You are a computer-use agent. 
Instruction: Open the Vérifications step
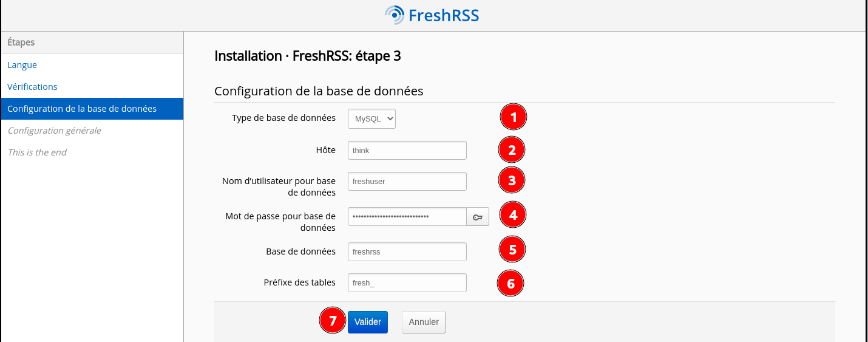tap(32, 87)
